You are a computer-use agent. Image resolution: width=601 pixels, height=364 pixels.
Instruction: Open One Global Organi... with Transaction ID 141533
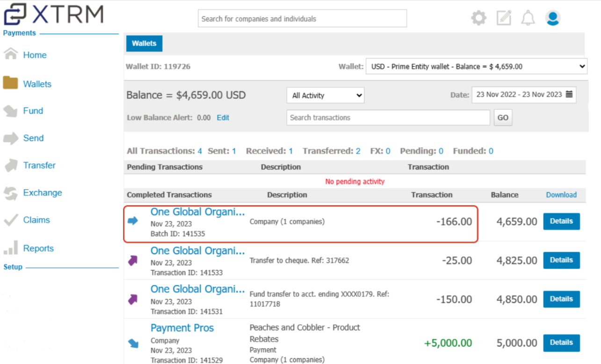pyautogui.click(x=197, y=251)
